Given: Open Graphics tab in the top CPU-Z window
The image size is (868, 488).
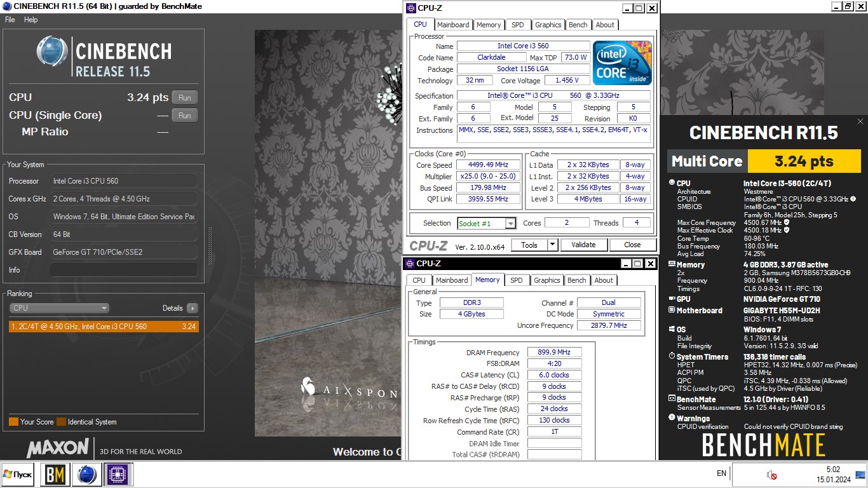Looking at the screenshot, I should (548, 25).
